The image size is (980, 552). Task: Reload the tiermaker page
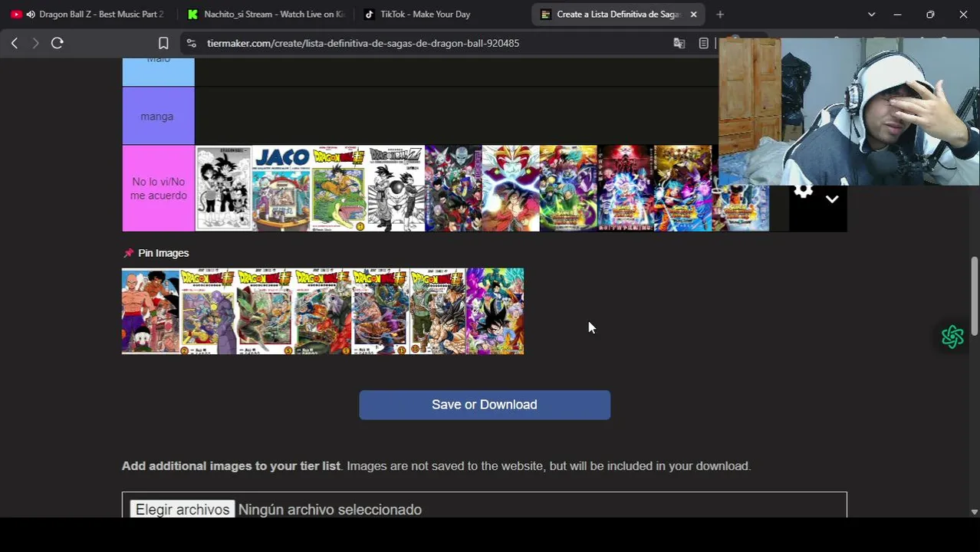57,43
